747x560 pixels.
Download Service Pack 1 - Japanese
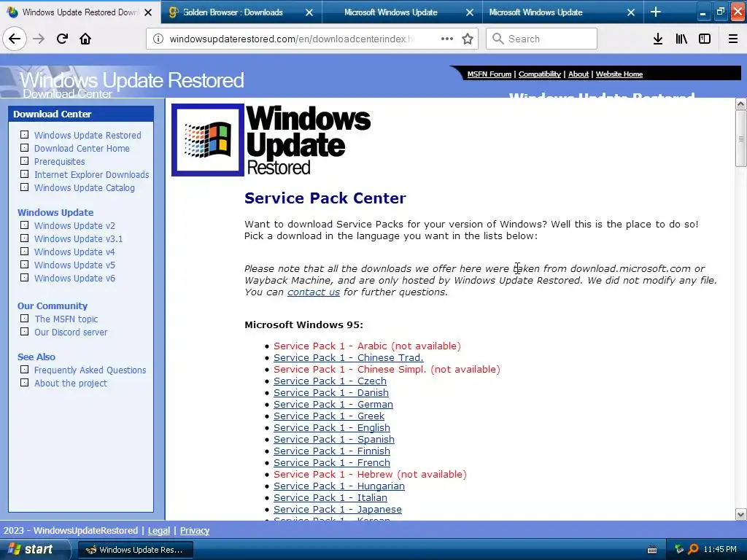(337, 509)
